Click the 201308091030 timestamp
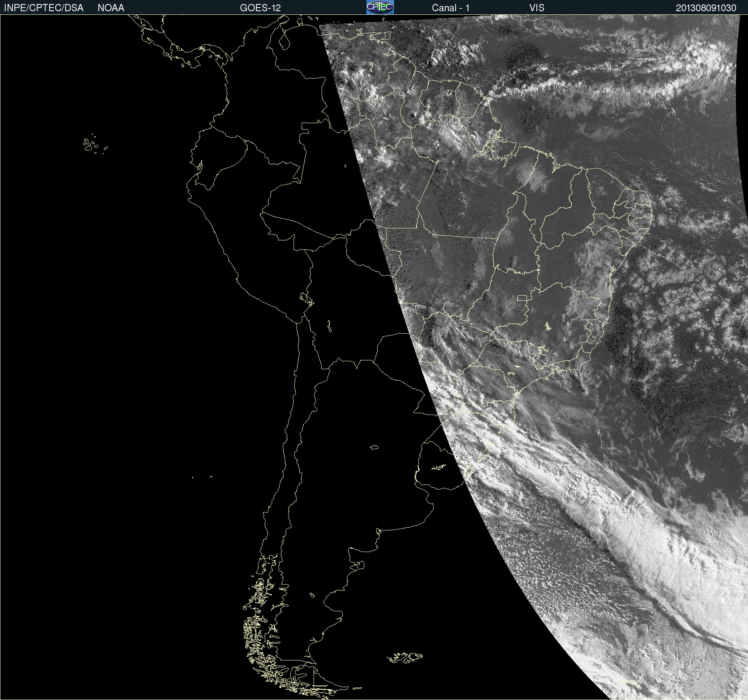The width and height of the screenshot is (748, 700). point(706,8)
